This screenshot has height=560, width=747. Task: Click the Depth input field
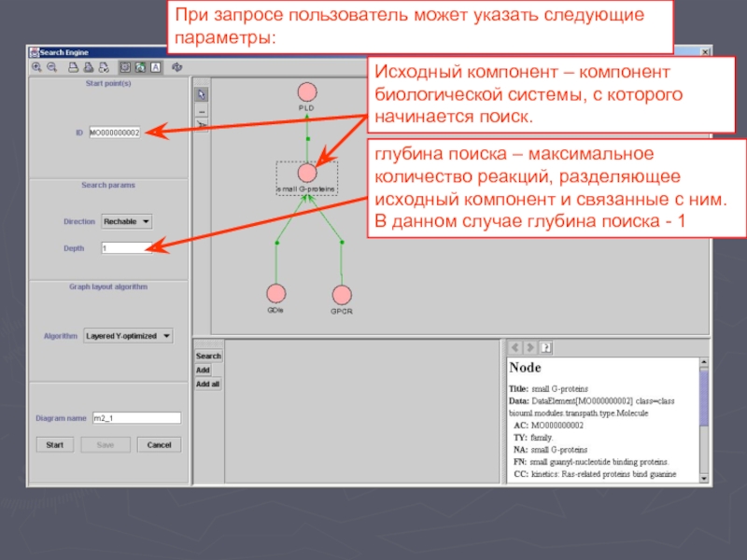pyautogui.click(x=127, y=248)
